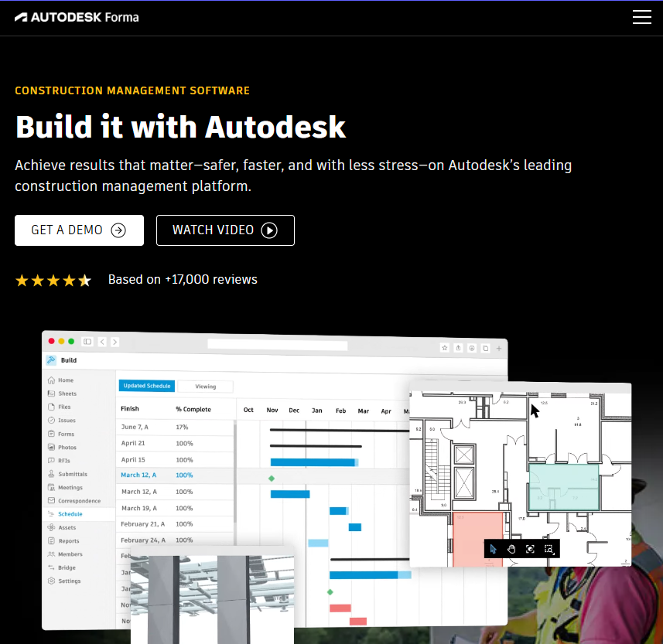Select the pointer tool in floor plan toolbar
Viewport: 663px width, 644px height.
(x=493, y=549)
